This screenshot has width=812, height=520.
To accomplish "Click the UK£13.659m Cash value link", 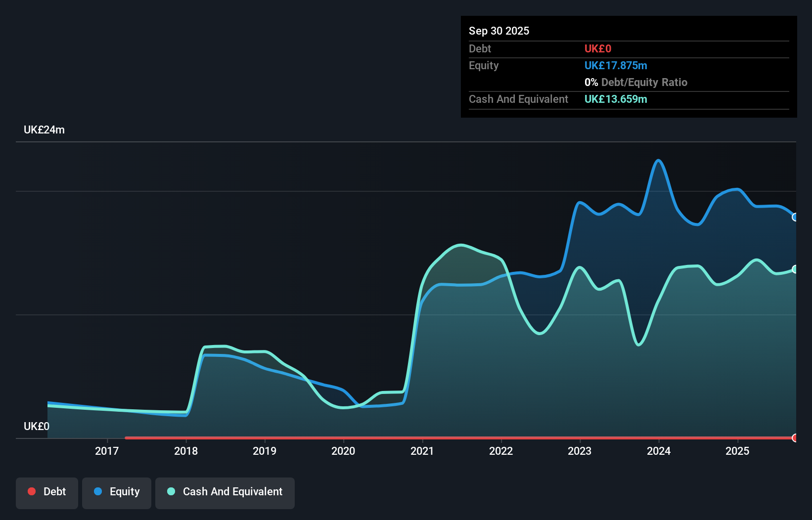I will click(616, 99).
